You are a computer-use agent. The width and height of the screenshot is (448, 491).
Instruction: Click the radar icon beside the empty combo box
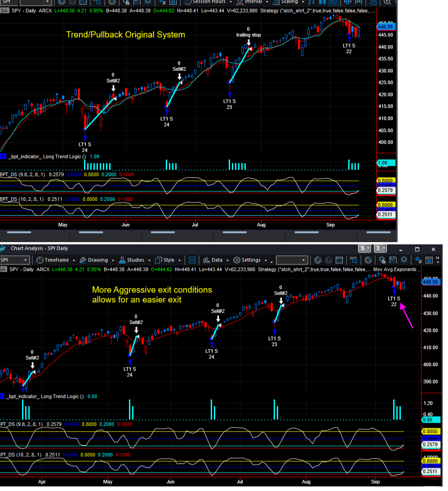click(x=318, y=260)
